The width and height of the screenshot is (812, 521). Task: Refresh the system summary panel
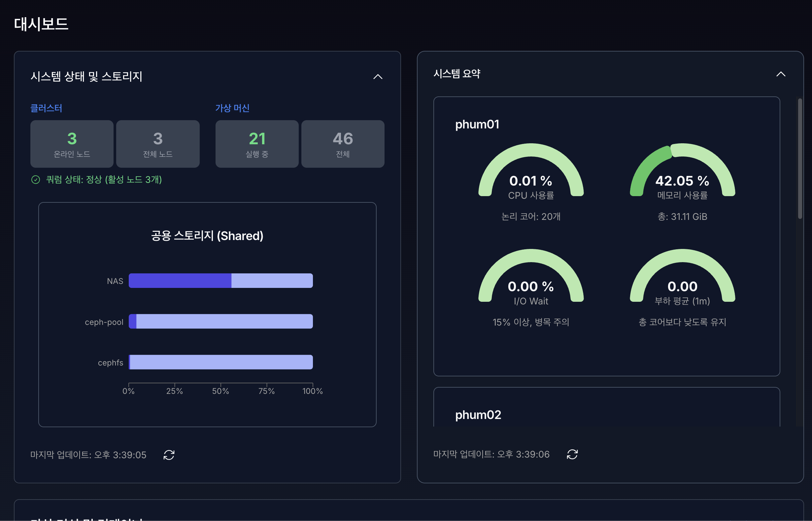572,454
